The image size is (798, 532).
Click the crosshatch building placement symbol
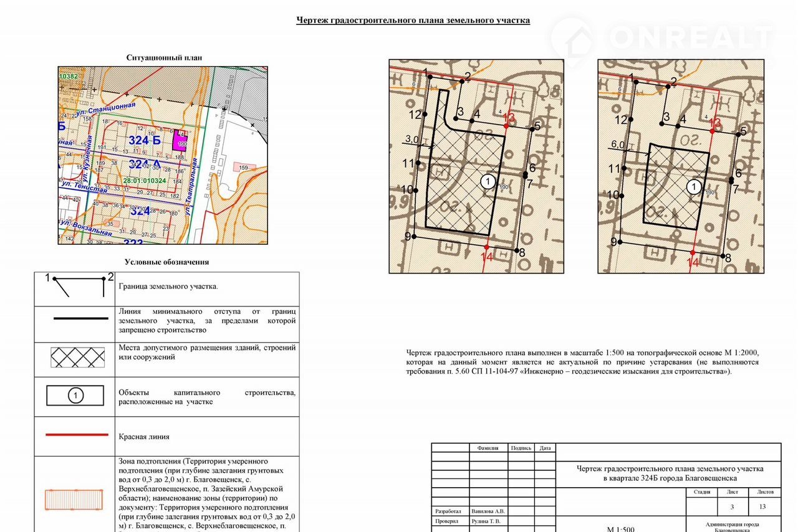pyautogui.click(x=77, y=357)
